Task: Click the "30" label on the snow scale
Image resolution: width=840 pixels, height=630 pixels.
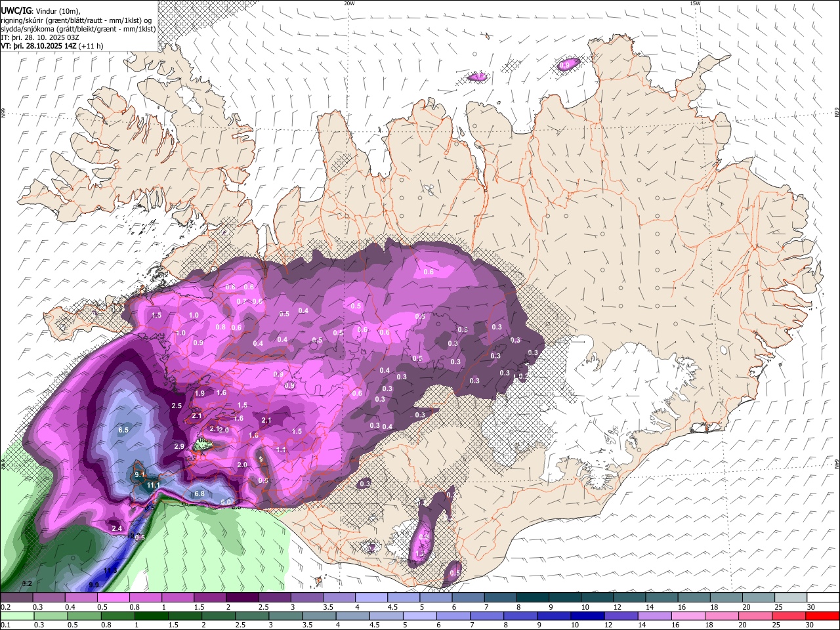Action: 810,607
